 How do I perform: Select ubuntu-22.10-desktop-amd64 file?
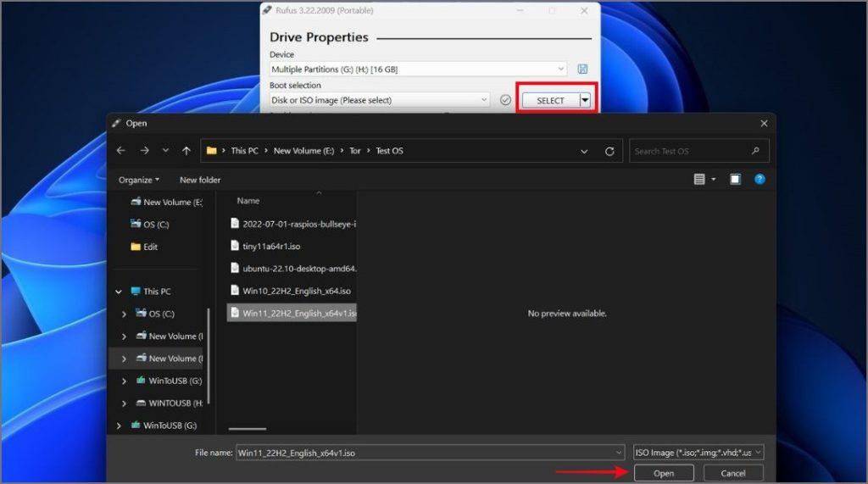pos(292,269)
